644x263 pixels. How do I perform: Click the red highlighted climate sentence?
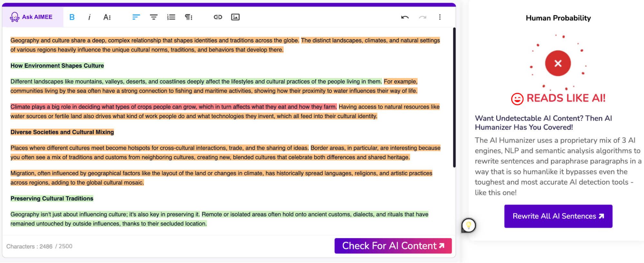(173, 107)
